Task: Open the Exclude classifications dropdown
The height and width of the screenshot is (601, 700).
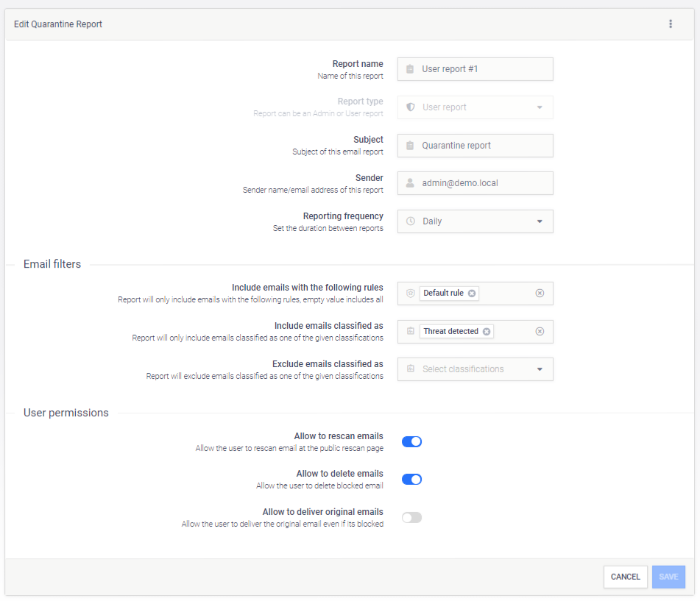Action: click(x=539, y=369)
